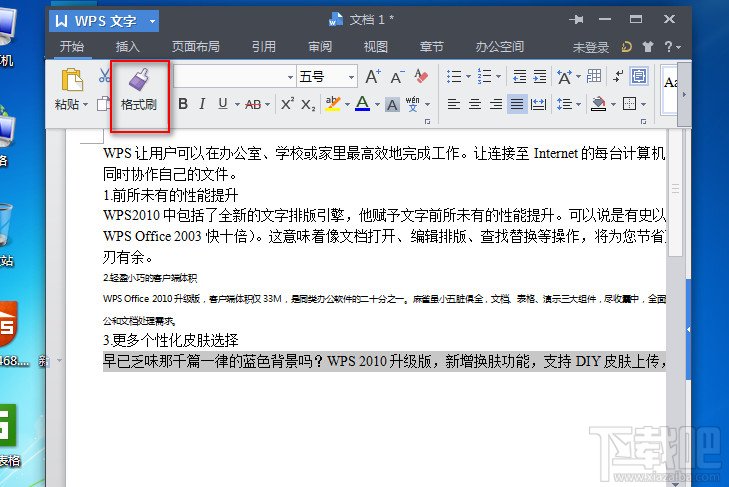
Task: Toggle justified alignment button
Action: click(517, 104)
